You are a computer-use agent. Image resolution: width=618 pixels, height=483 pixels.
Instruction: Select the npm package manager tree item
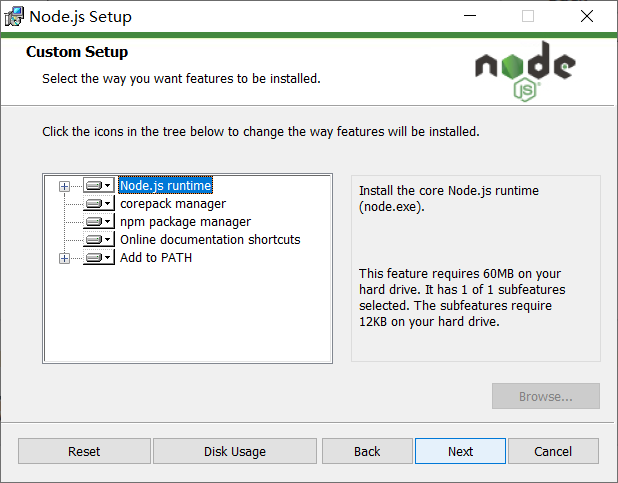pyautogui.click(x=185, y=222)
